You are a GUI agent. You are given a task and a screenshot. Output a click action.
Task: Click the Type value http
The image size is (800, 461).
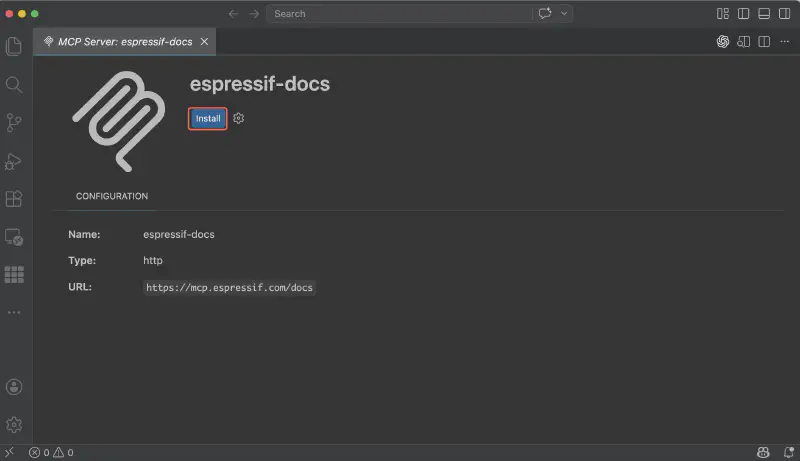(153, 261)
